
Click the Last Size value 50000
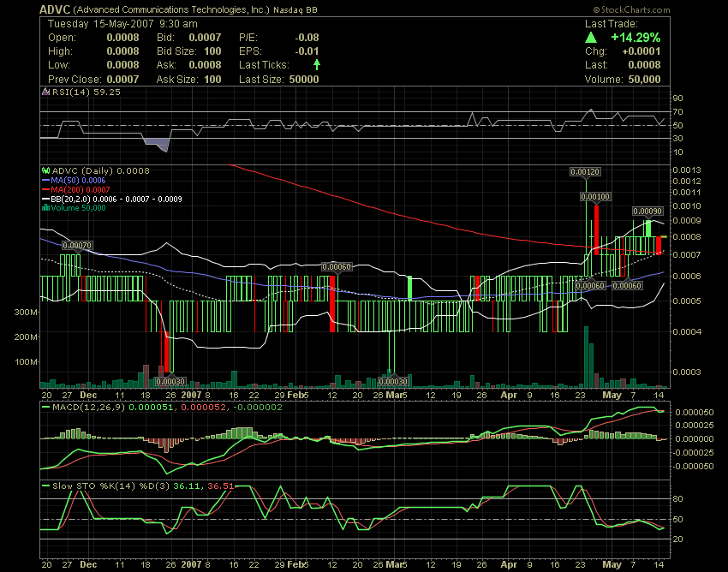[x=304, y=79]
